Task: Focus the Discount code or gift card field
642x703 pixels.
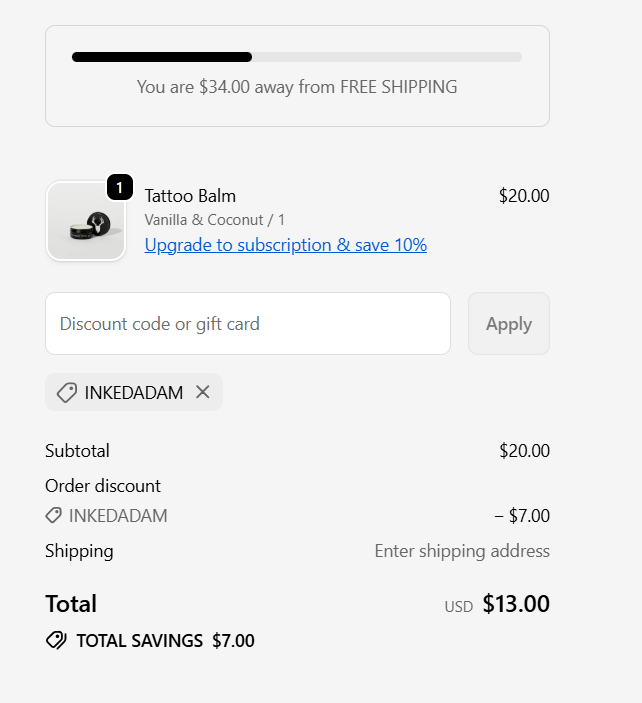Action: [x=248, y=324]
